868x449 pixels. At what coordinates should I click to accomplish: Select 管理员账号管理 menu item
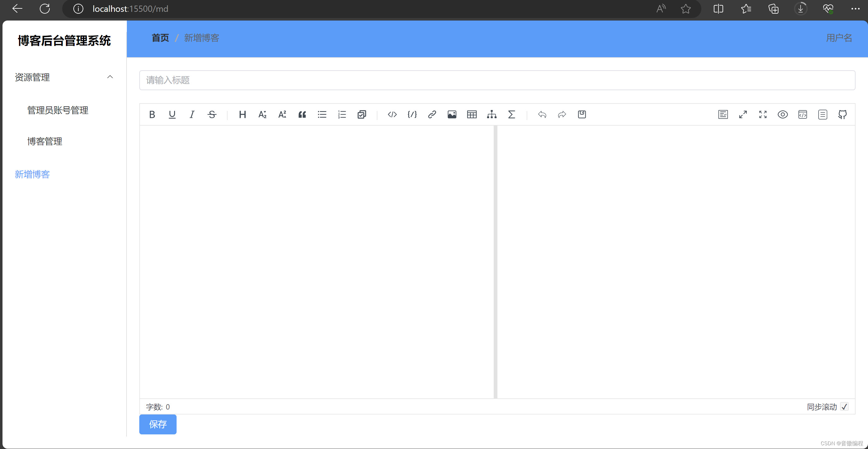click(58, 110)
